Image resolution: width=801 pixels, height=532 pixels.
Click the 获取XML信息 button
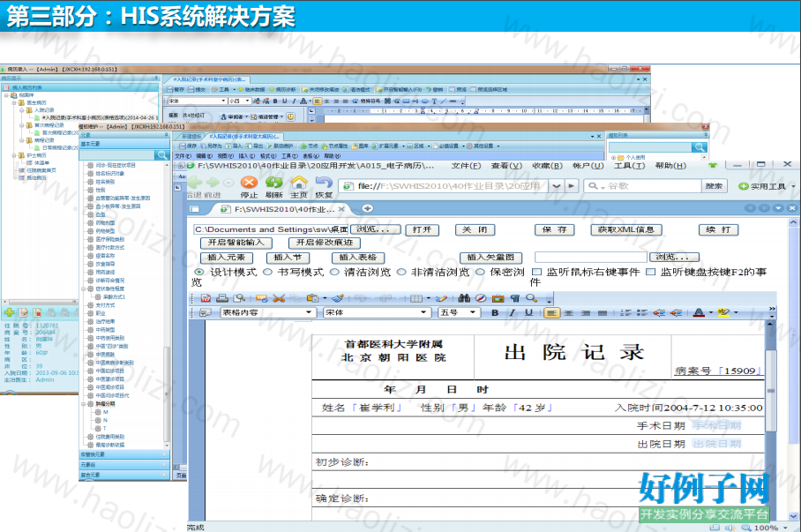point(625,230)
